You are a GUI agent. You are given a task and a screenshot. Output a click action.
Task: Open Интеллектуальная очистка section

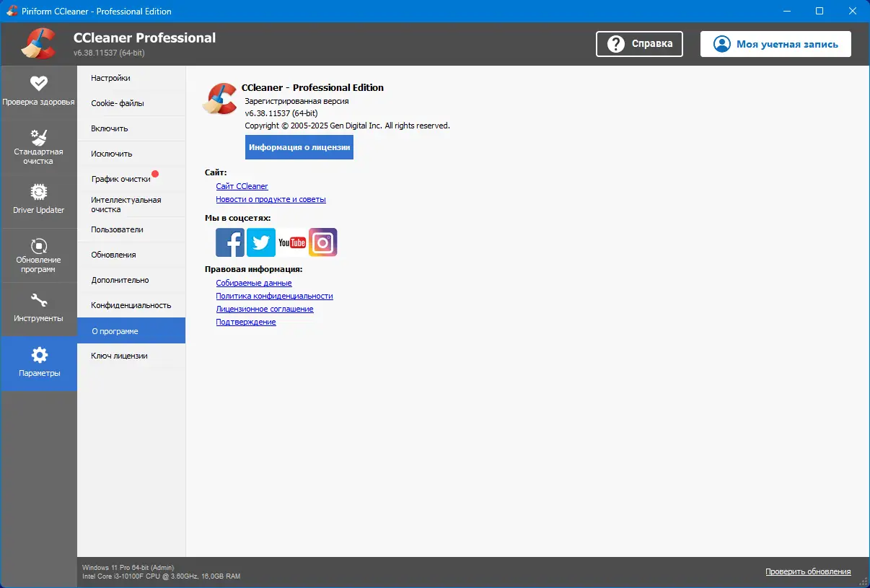[131, 204]
